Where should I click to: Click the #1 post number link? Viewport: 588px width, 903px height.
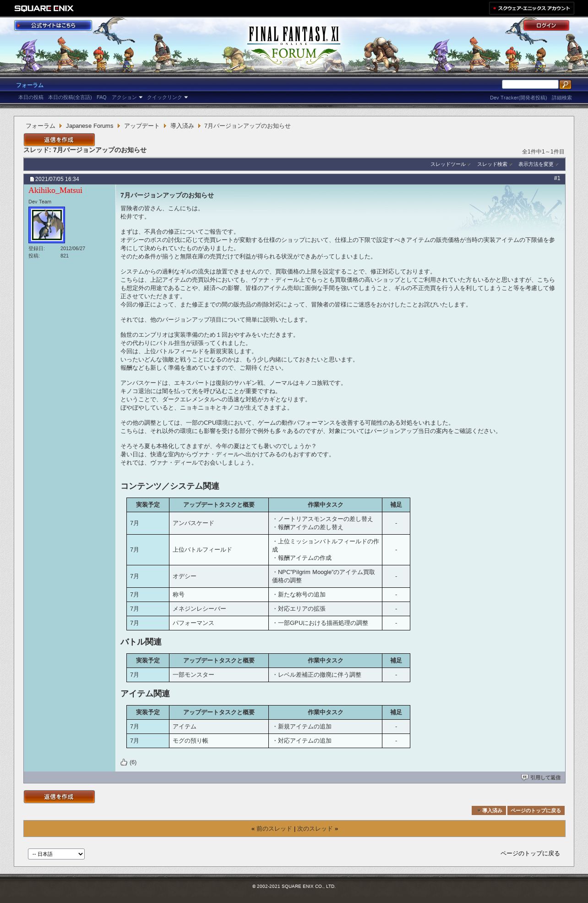click(557, 178)
